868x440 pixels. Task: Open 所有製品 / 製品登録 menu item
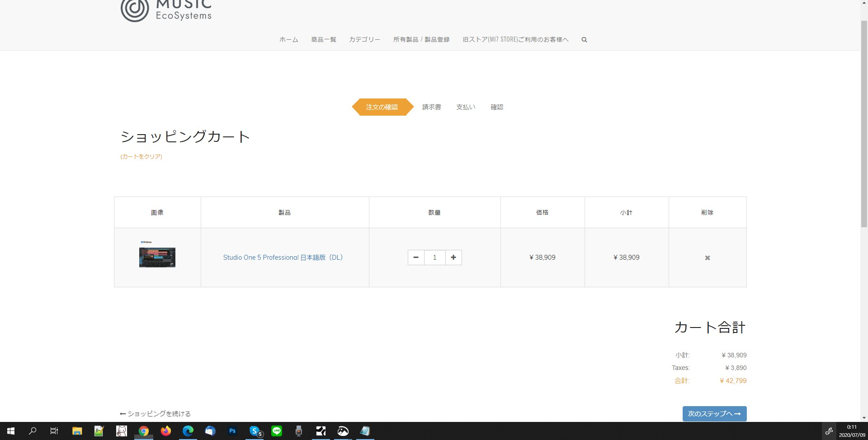pos(421,40)
